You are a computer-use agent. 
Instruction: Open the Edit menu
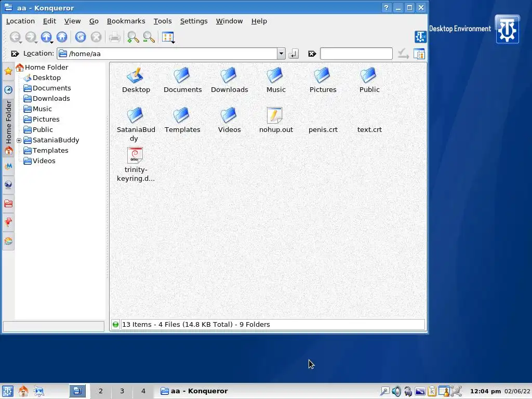tap(49, 21)
